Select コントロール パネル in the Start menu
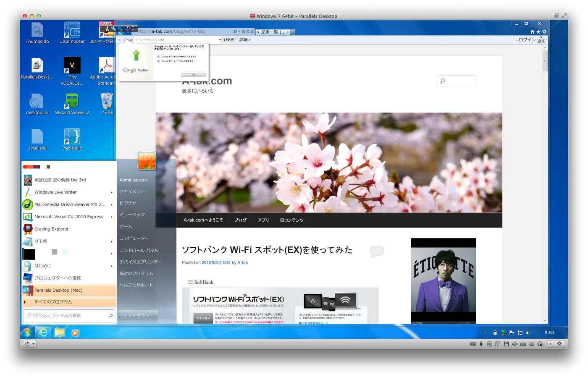Viewport: 588px width, 377px height. tap(139, 250)
